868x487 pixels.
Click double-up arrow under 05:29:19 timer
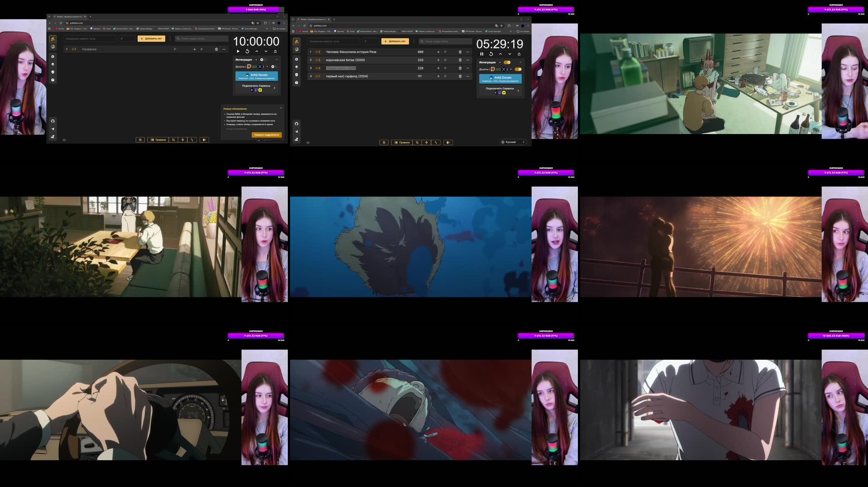pos(519,54)
